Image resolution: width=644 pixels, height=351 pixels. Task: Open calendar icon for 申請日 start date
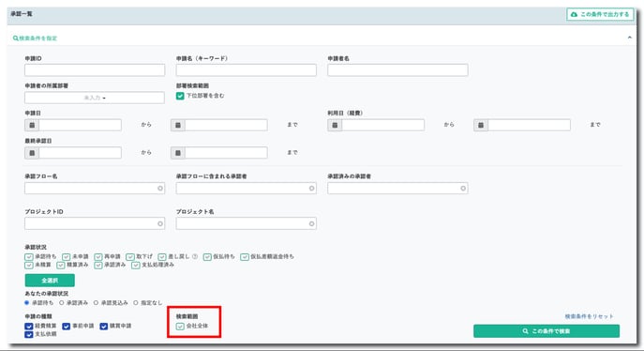(x=32, y=125)
